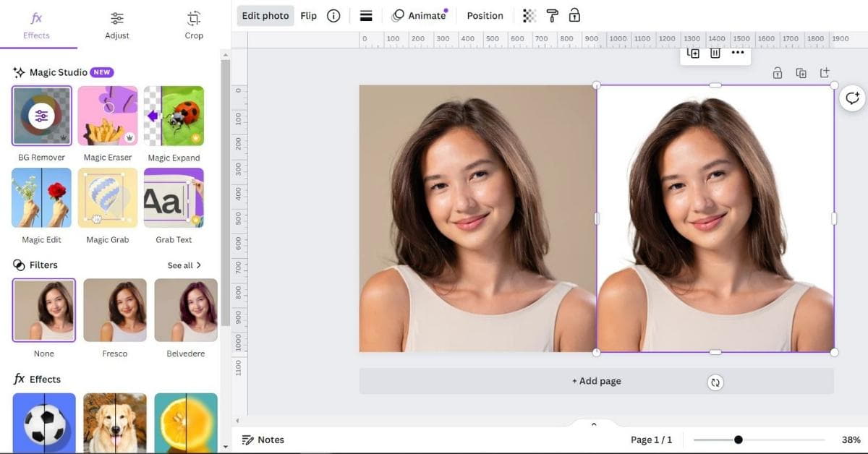Open the Magic Edit tool
The height and width of the screenshot is (454, 868).
pos(42,198)
